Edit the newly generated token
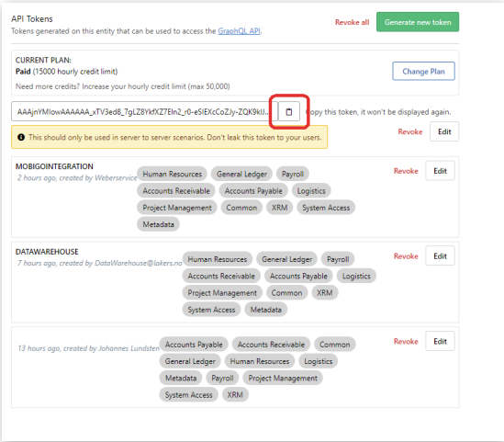 444,131
